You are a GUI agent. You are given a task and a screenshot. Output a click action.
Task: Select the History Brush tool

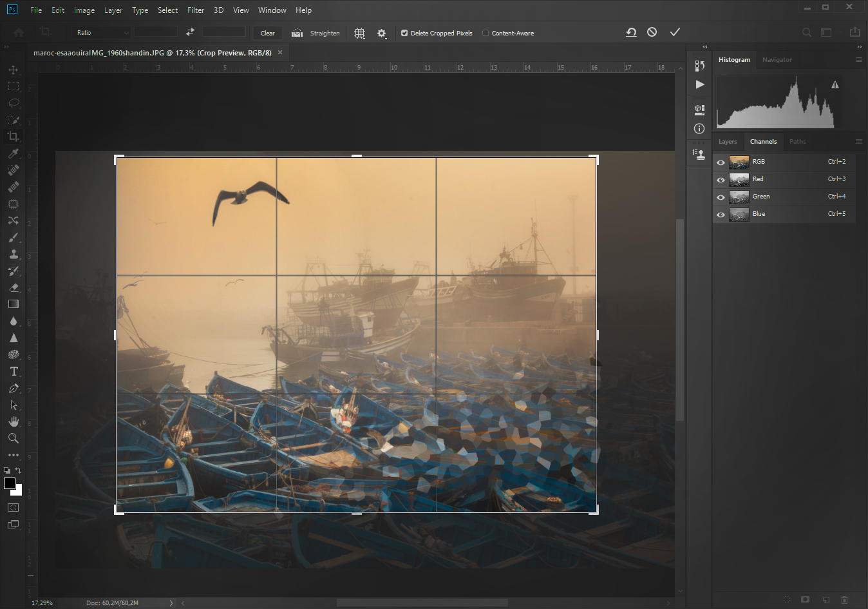pos(14,271)
